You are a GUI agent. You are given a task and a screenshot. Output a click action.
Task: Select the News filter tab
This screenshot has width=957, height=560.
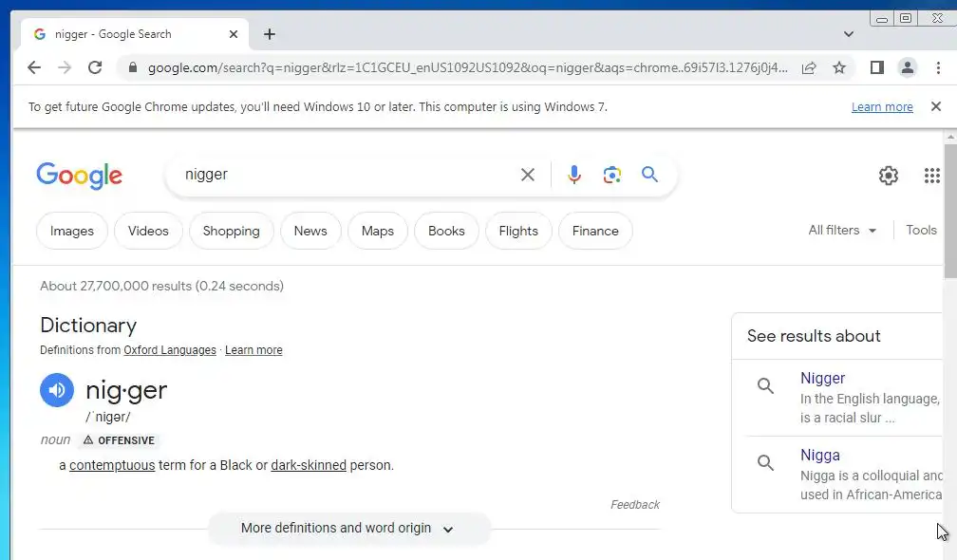pyautogui.click(x=310, y=231)
